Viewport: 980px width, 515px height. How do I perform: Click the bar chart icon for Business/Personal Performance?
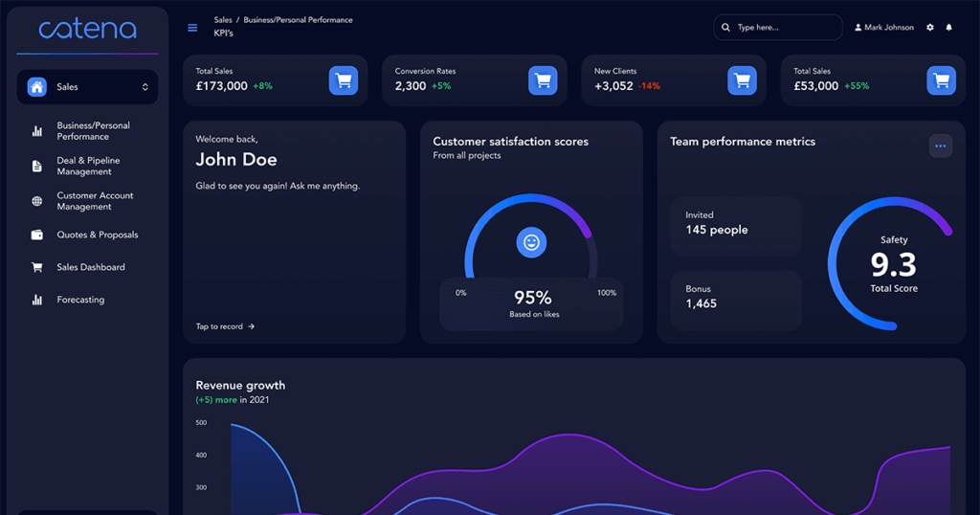click(x=37, y=131)
